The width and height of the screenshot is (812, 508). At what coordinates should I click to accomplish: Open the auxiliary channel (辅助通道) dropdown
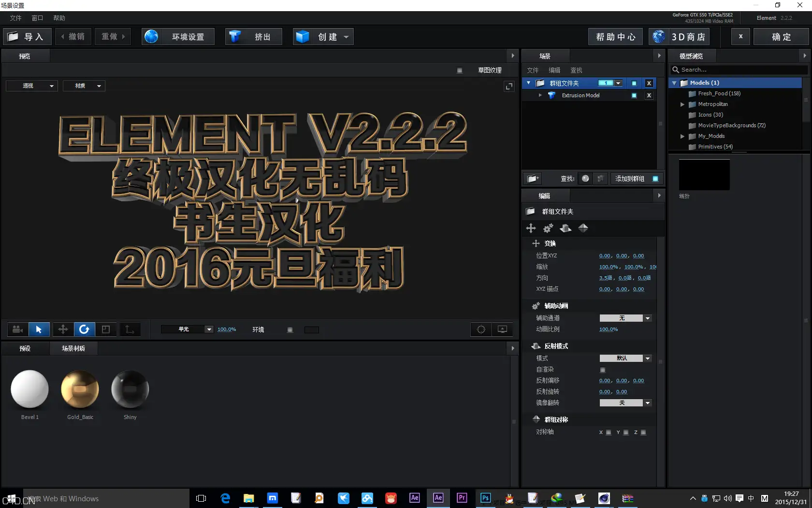click(x=625, y=318)
